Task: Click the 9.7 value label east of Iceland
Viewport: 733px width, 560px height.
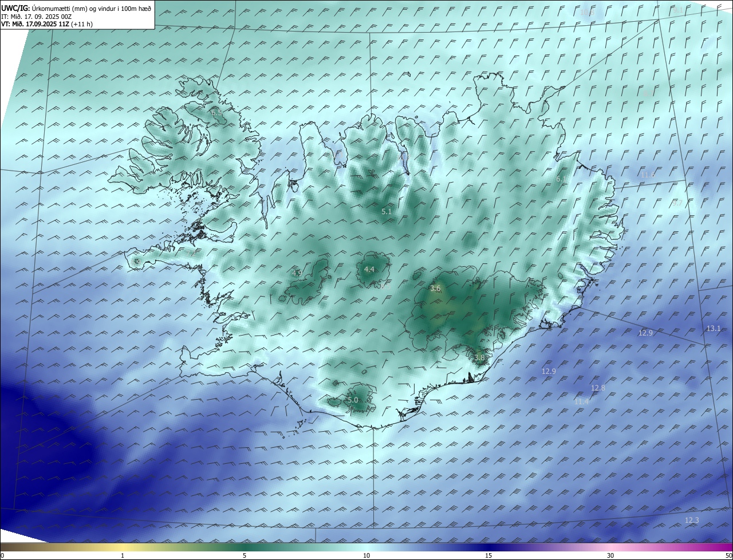Action: tap(677, 203)
